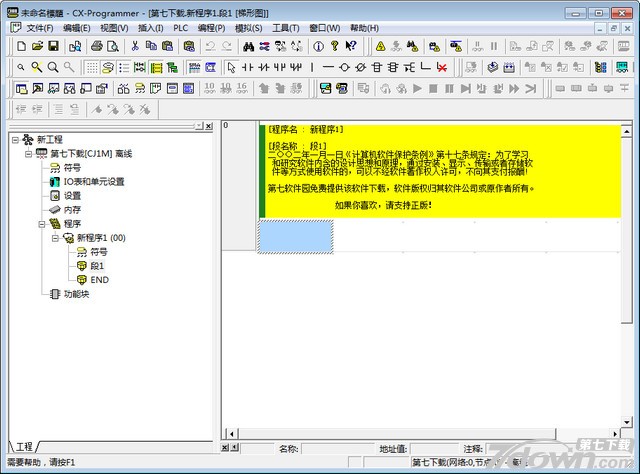
Task: Select the 段1 section in project tree
Action: point(97,266)
